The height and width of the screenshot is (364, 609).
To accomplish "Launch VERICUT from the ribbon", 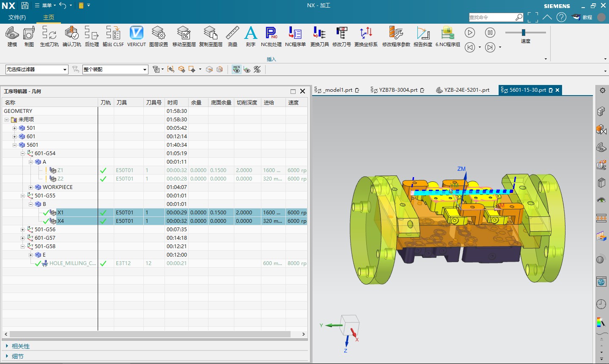I will [136, 36].
